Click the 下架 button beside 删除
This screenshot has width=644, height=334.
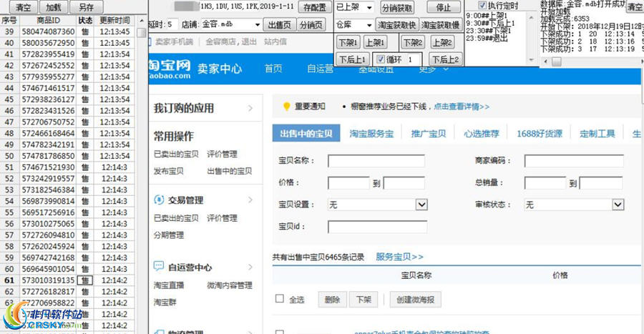tap(364, 300)
